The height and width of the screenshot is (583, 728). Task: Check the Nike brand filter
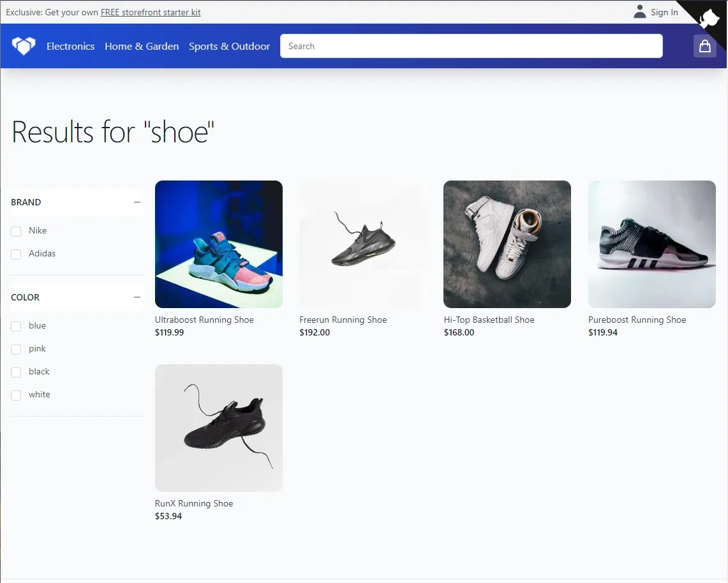tap(16, 231)
